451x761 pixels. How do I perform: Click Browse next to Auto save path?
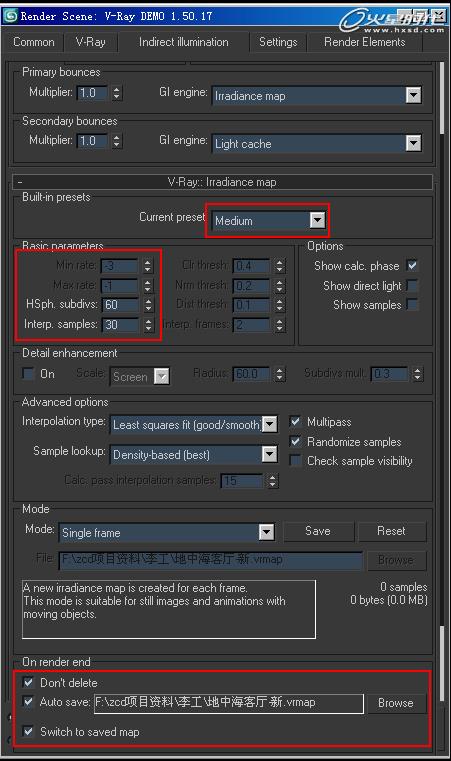[396, 703]
